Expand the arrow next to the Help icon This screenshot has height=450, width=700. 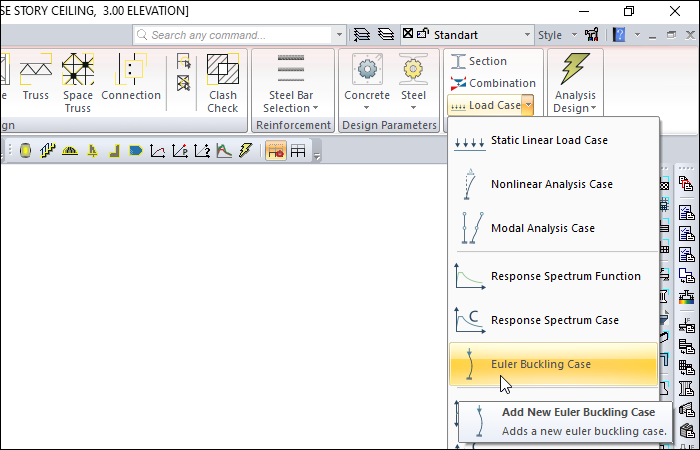[x=637, y=35]
